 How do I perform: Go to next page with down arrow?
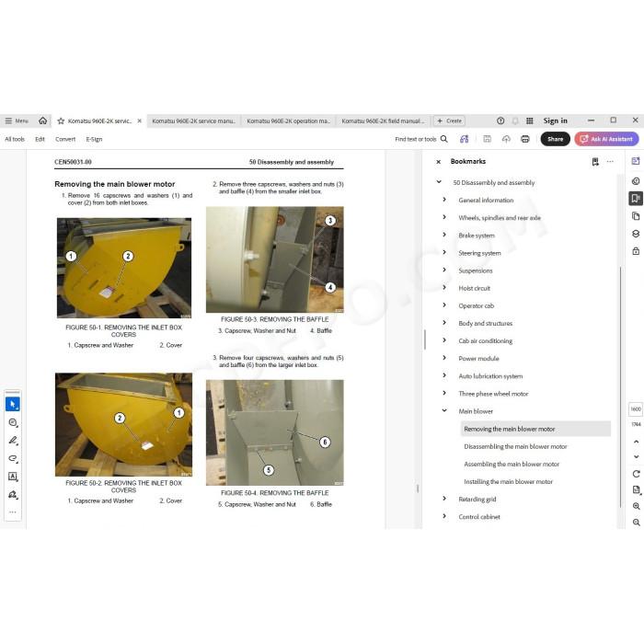click(x=637, y=456)
